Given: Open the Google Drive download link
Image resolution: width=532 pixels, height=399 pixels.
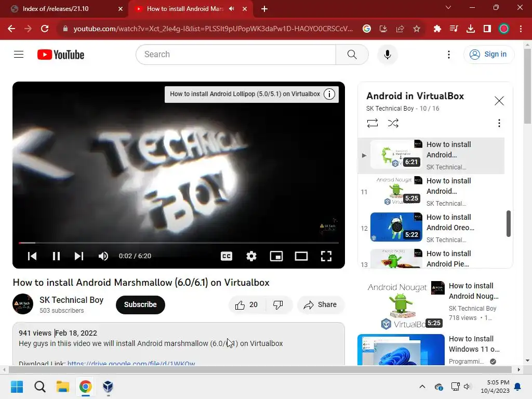Looking at the screenshot, I should point(131,363).
